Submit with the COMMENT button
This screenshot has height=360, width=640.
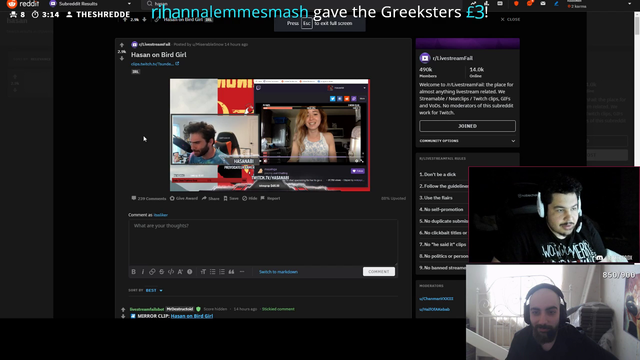click(x=379, y=271)
